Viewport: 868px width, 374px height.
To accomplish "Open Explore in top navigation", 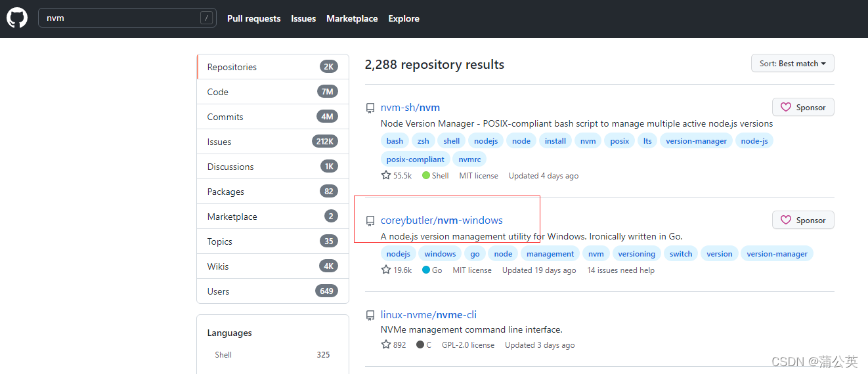I will point(404,18).
